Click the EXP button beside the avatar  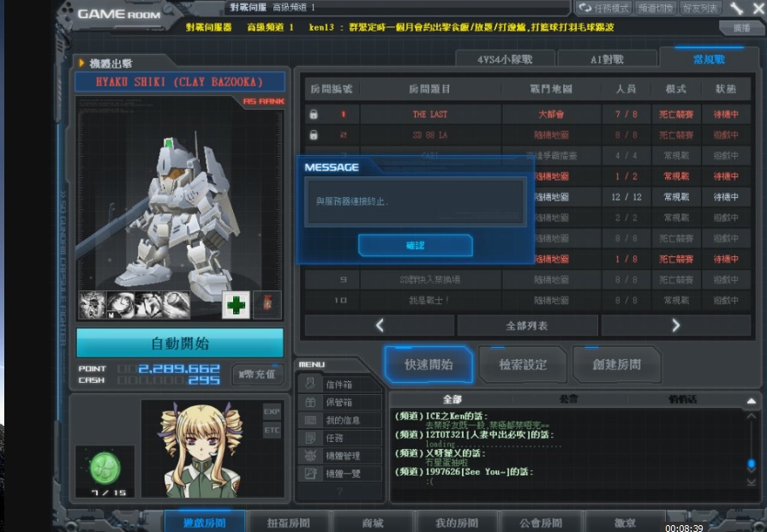pyautogui.click(x=272, y=412)
